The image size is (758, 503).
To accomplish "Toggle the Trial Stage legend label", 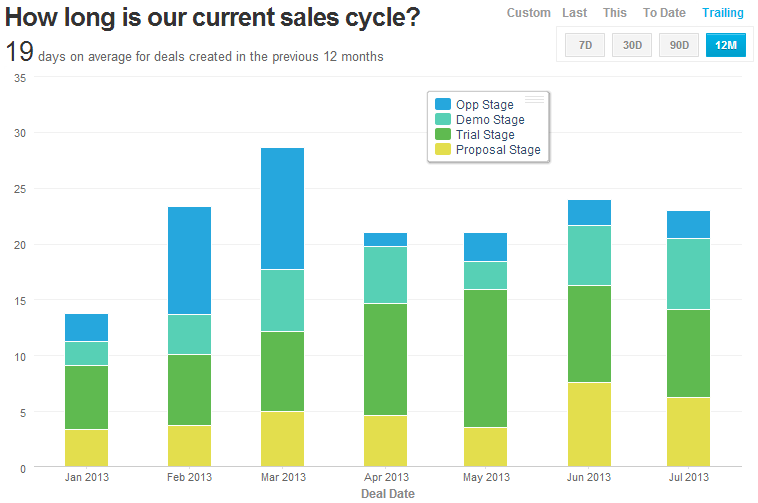I will [x=485, y=135].
